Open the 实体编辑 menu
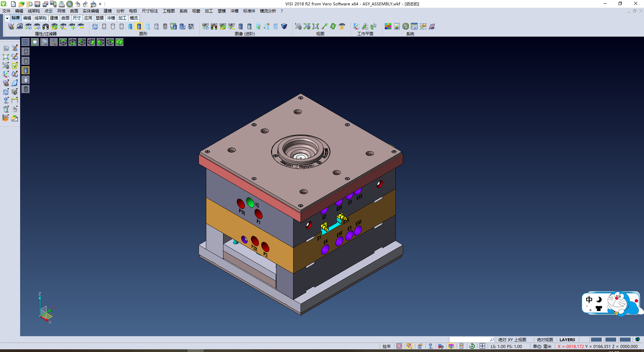Viewport: 644px width, 352px height. 91,11
